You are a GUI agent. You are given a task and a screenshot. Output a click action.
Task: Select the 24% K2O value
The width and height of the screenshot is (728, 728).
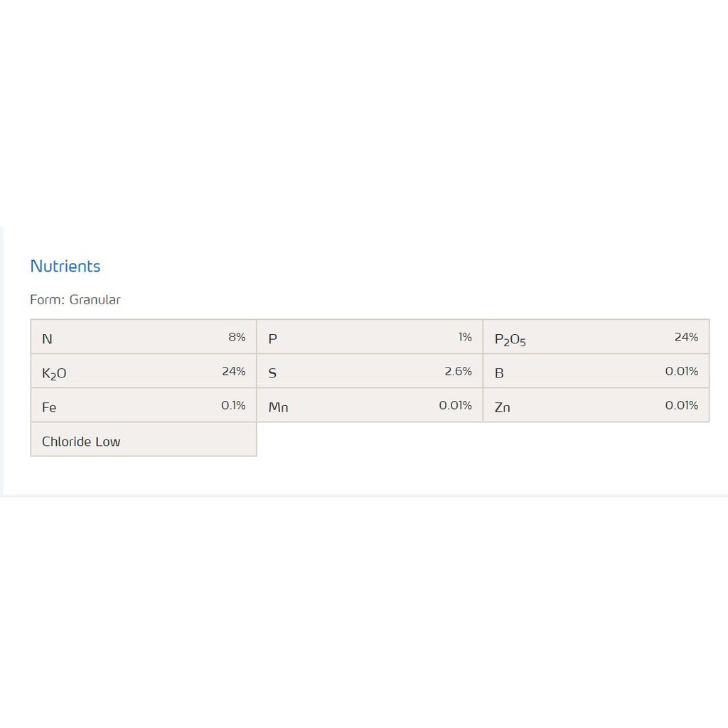(x=233, y=371)
